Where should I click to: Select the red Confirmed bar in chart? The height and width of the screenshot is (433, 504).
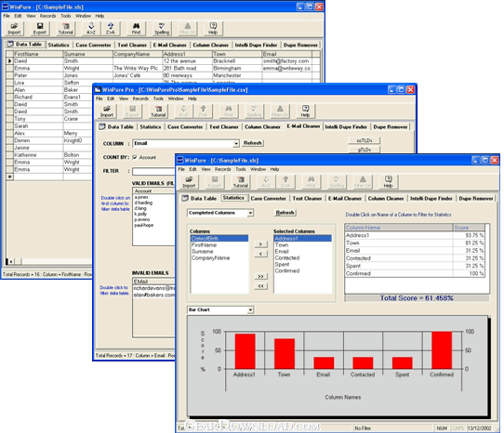tap(442, 350)
